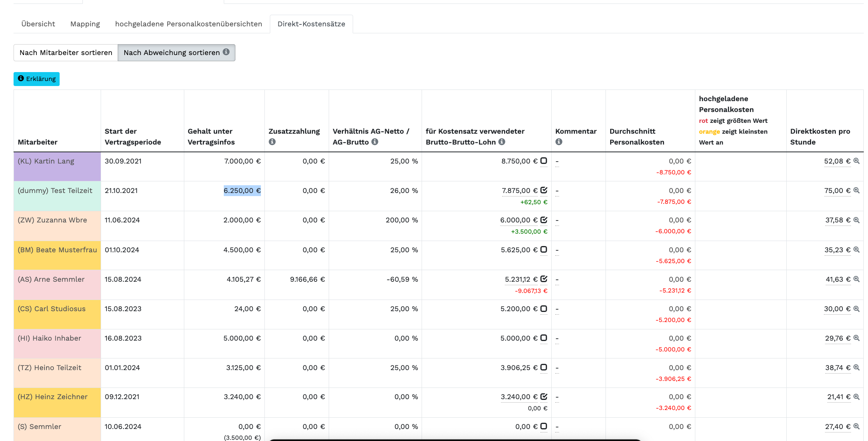Uncheck the box next to 6.000,00 € for Zuzanna Wbre
868x441 pixels.
click(544, 220)
